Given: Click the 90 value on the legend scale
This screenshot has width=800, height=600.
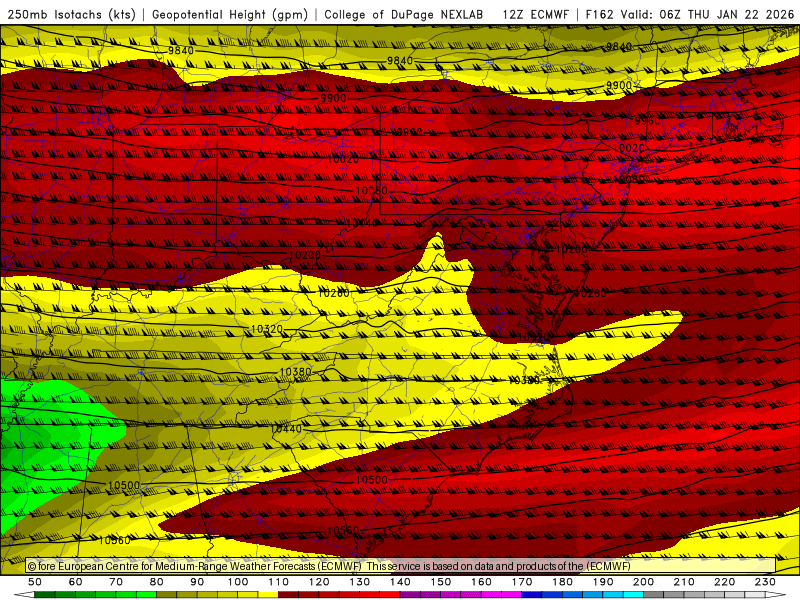Looking at the screenshot, I should point(197,582).
